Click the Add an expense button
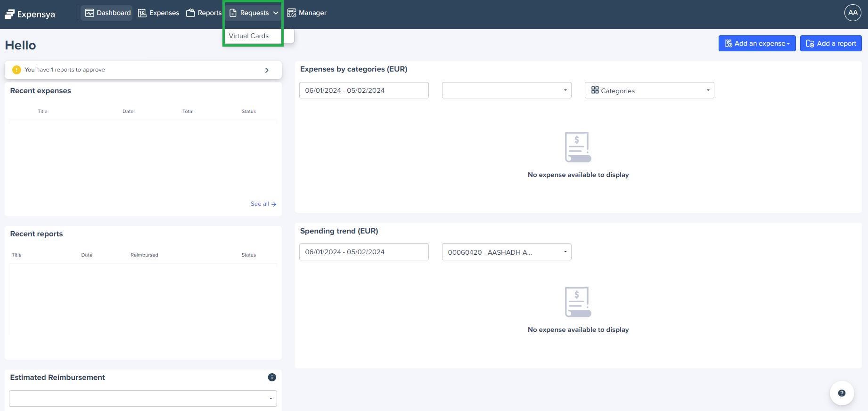This screenshot has width=868, height=411. tap(756, 43)
